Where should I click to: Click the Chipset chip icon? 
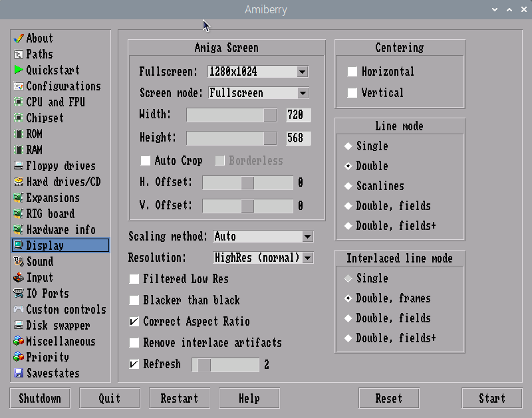(19, 118)
